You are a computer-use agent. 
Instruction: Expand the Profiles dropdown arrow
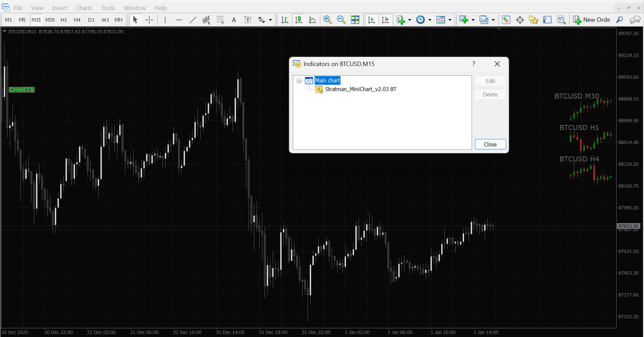[x=493, y=20]
